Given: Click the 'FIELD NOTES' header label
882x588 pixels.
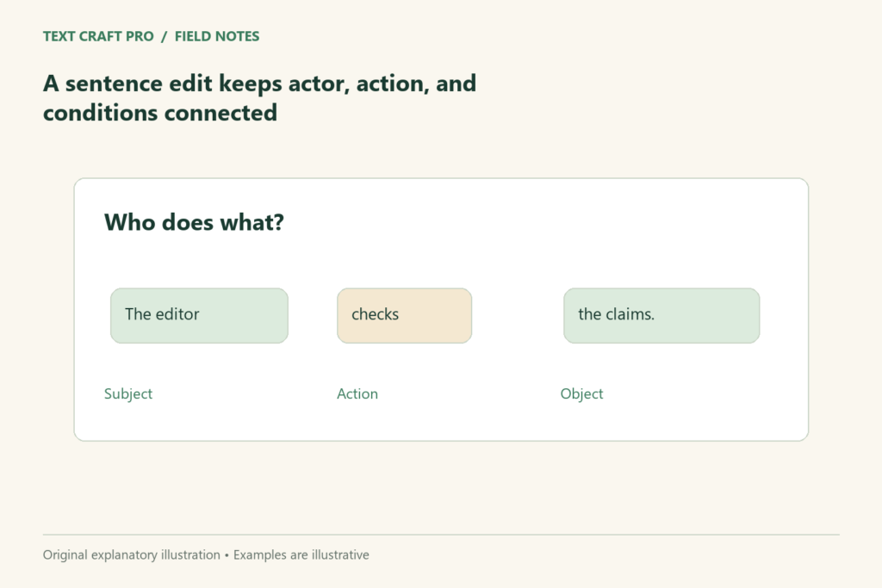Looking at the screenshot, I should pyautogui.click(x=217, y=36).
